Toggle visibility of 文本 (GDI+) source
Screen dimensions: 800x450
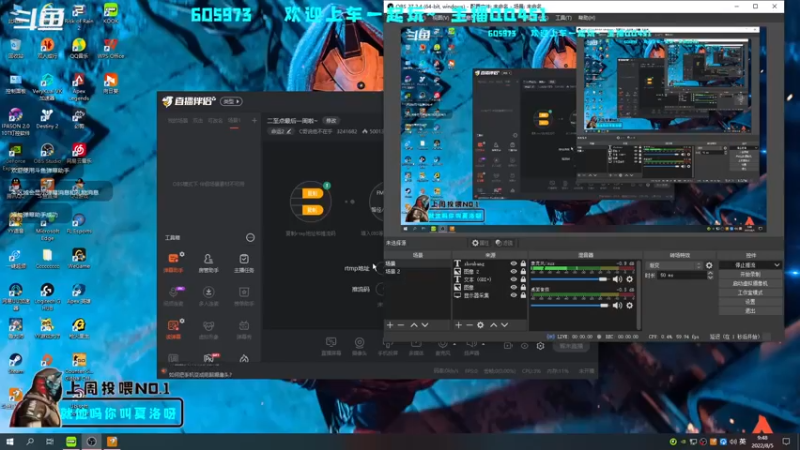[x=514, y=280]
